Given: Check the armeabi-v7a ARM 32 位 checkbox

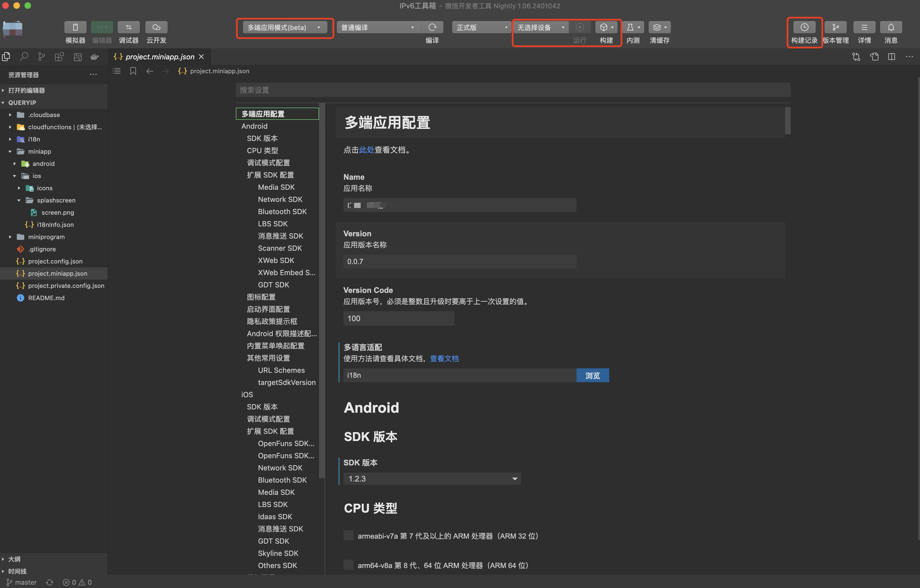Looking at the screenshot, I should pyautogui.click(x=348, y=535).
